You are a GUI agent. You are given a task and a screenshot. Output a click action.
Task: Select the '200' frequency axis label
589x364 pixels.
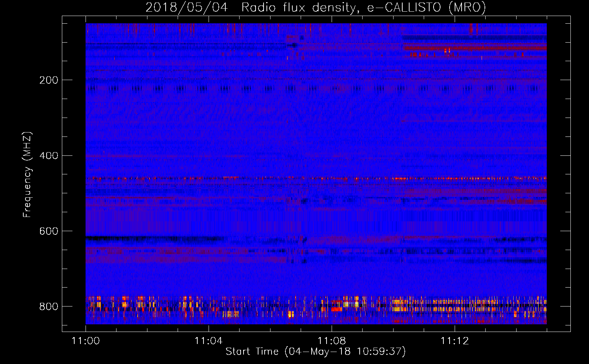[x=49, y=80]
